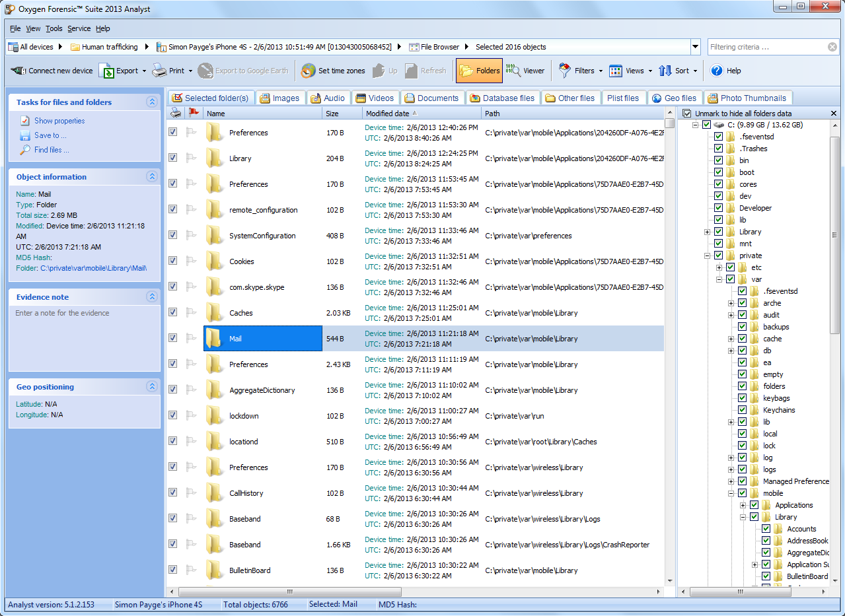Click the Find files ... link
This screenshot has width=845, height=616.
point(52,150)
